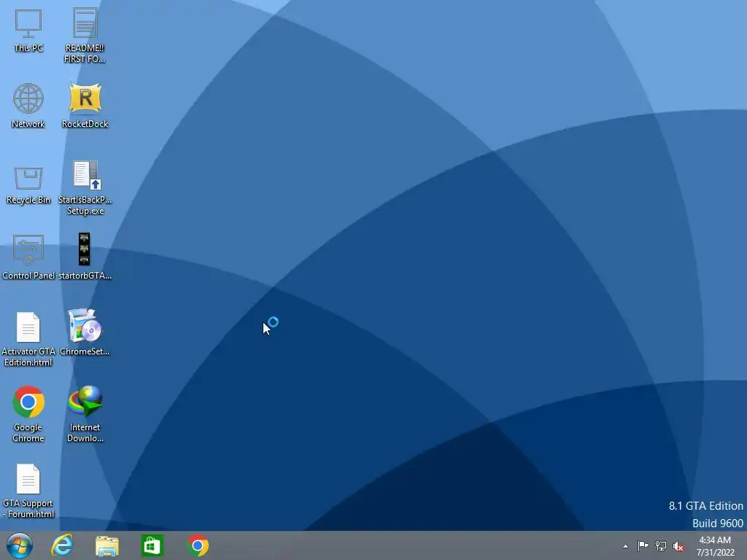Launch Google Chrome from the taskbar
The height and width of the screenshot is (560, 747).
[x=198, y=545]
